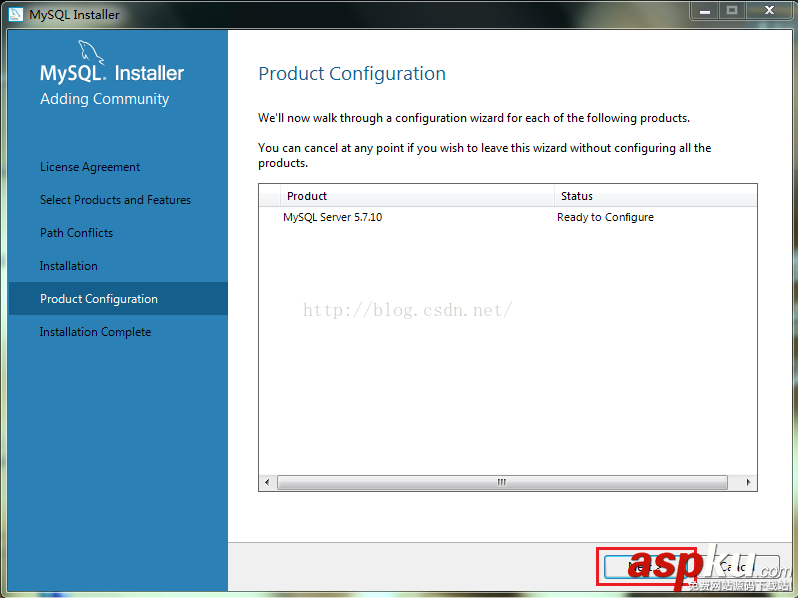Select the MySQL Server 5.7.10 row
This screenshot has width=798, height=598.
click(x=507, y=217)
